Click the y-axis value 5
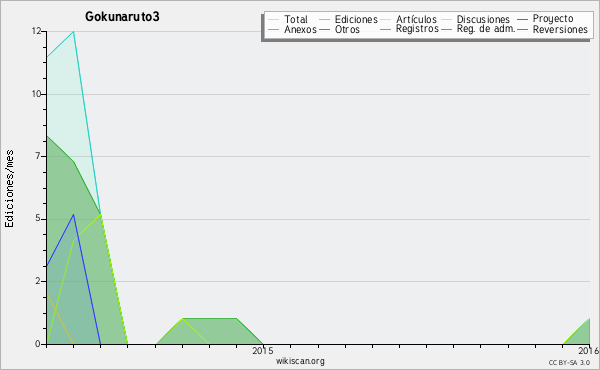This screenshot has height=370, width=600. coord(38,218)
